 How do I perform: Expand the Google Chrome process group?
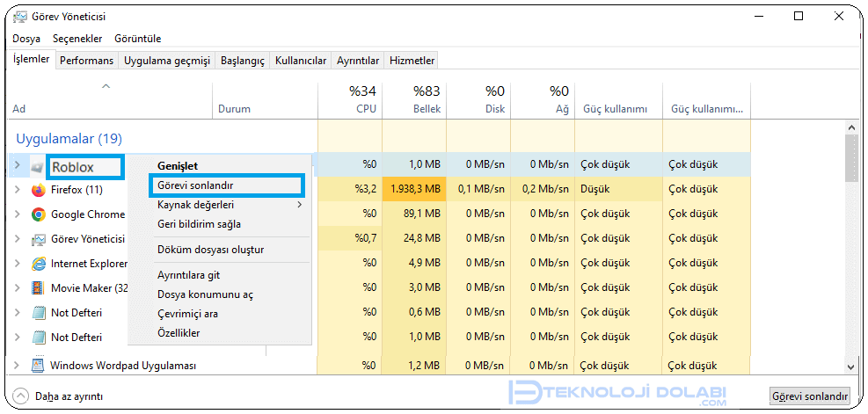click(x=17, y=214)
